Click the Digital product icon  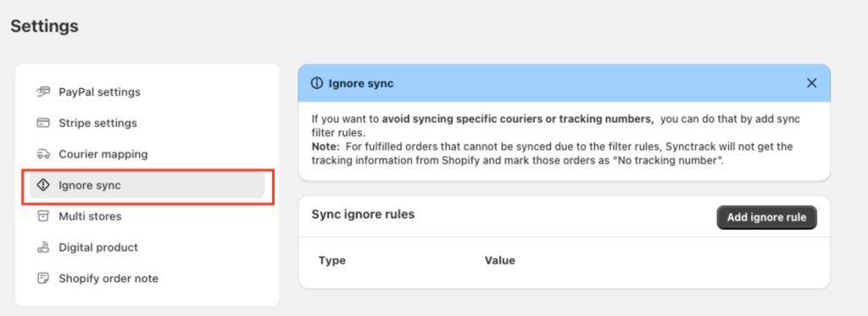pyautogui.click(x=43, y=247)
